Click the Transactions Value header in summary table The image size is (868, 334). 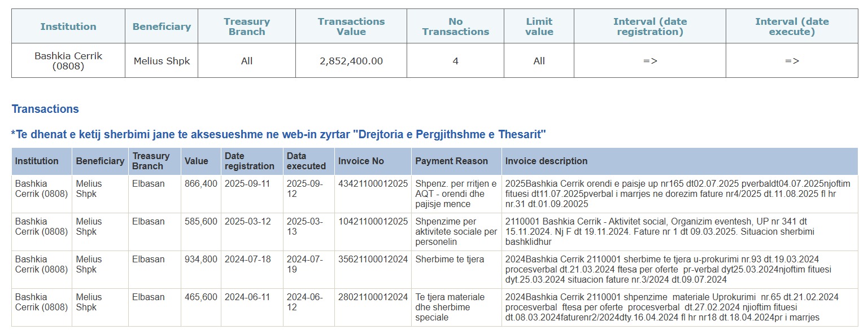point(351,27)
